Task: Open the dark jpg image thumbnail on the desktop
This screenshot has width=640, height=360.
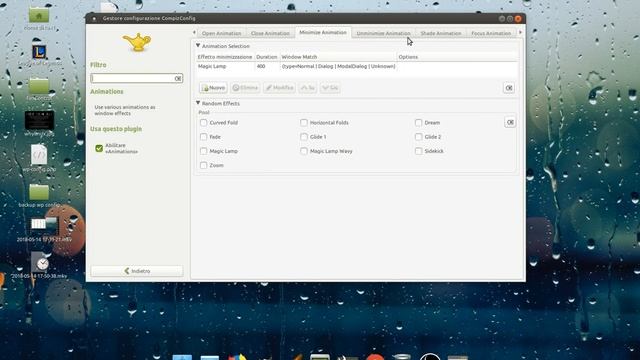Action: pyautogui.click(x=39, y=120)
